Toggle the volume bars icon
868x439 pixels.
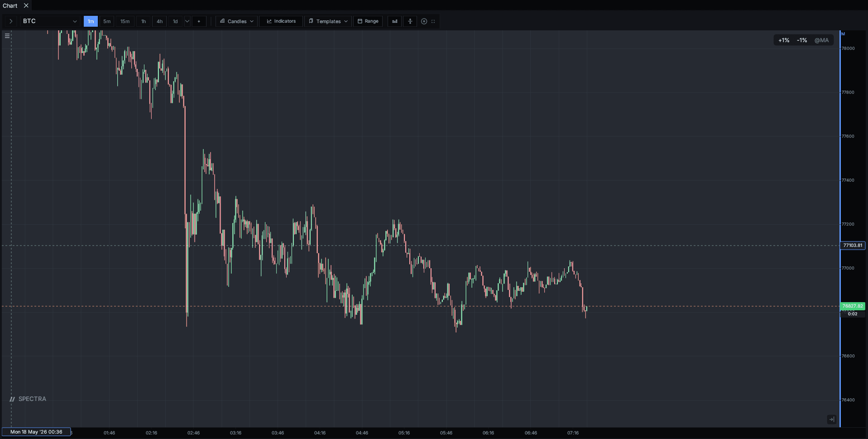pyautogui.click(x=395, y=21)
